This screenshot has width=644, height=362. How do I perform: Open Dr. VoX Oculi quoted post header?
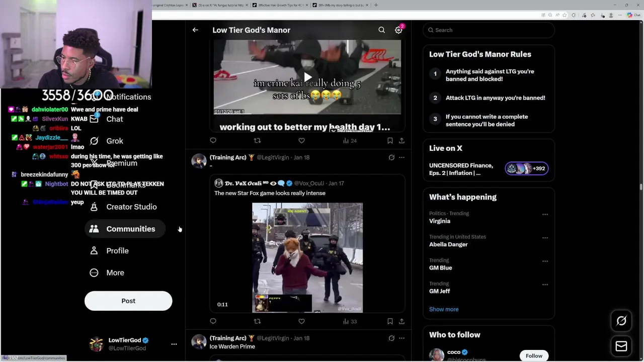pos(279,184)
